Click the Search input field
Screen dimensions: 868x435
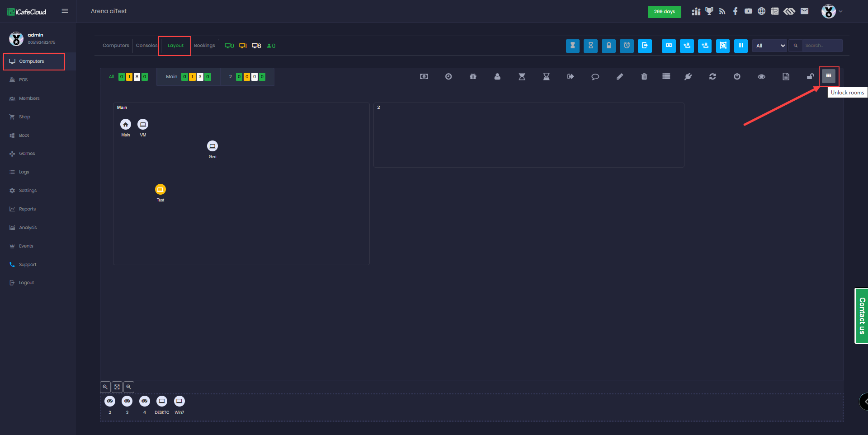[822, 46]
